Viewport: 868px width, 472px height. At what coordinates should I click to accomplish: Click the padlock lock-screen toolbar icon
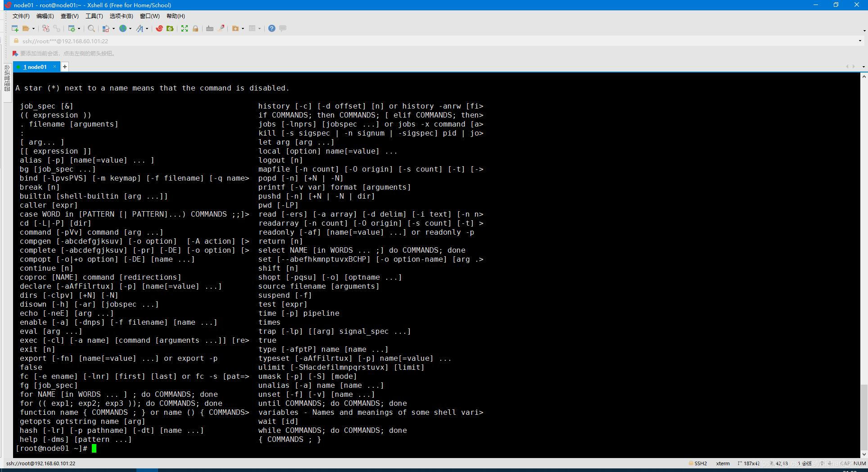pos(195,28)
